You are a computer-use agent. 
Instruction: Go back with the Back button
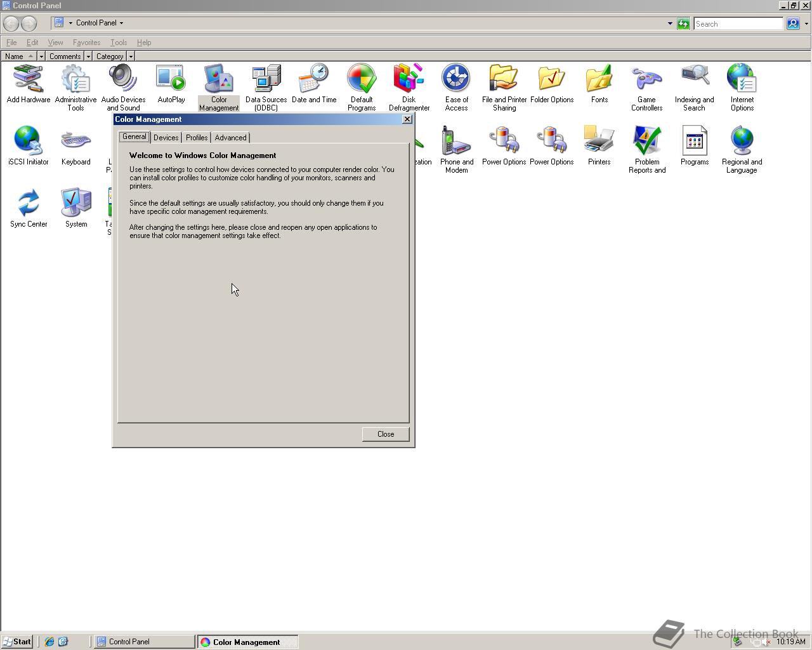(x=11, y=23)
